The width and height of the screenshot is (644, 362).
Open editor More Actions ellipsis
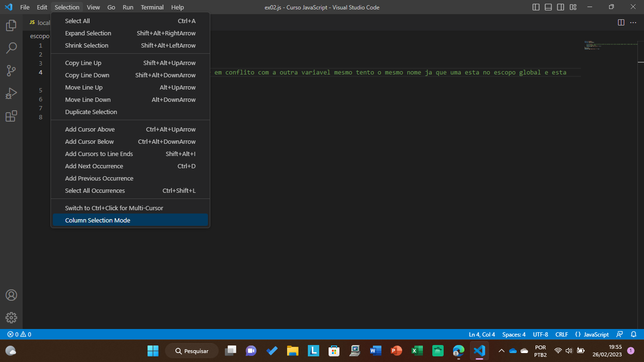pyautogui.click(x=634, y=23)
